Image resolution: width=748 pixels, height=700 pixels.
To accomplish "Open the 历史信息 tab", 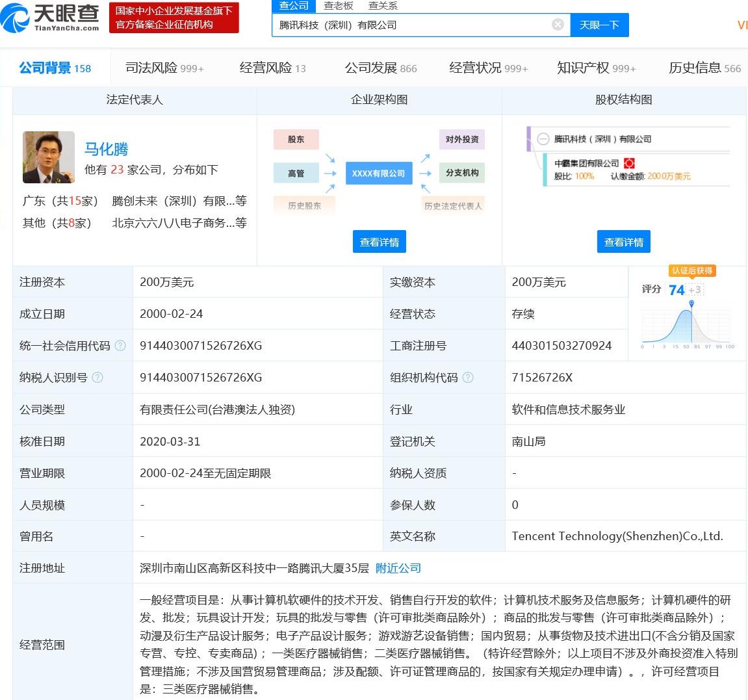I will point(704,68).
